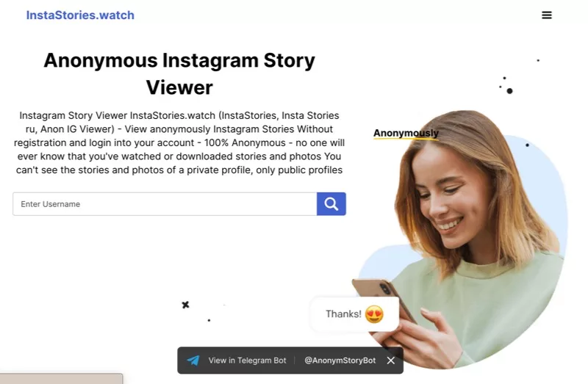
Task: Click the Telegram paper plane icon
Action: coord(193,361)
